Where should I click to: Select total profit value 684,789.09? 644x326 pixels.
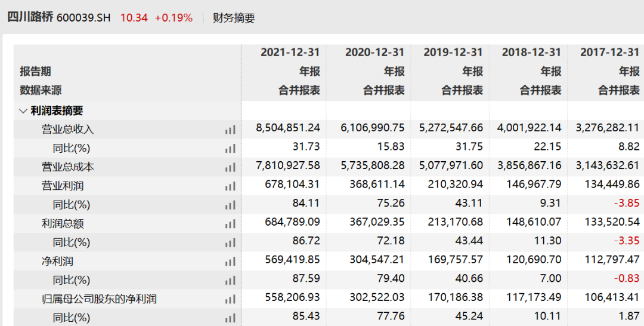(x=292, y=222)
